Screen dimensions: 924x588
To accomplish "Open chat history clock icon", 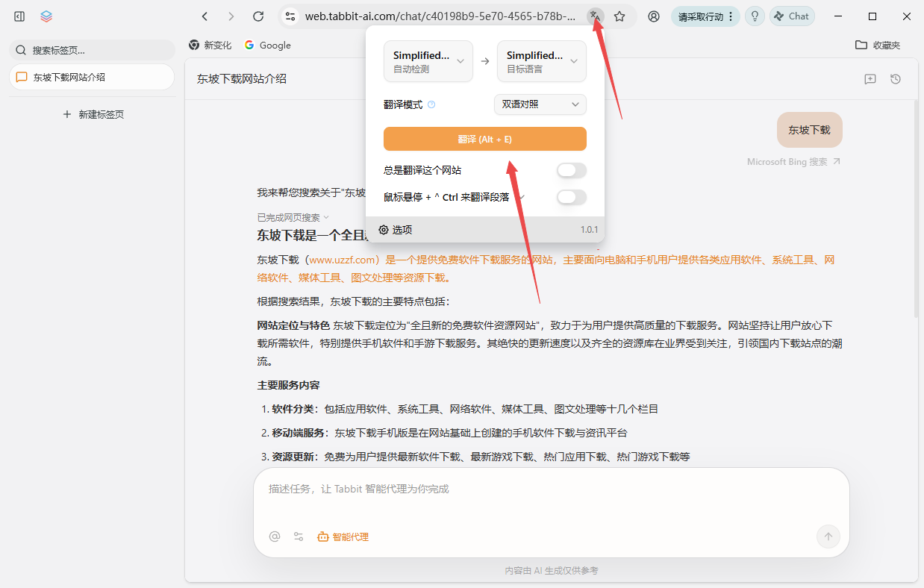I will pyautogui.click(x=896, y=79).
